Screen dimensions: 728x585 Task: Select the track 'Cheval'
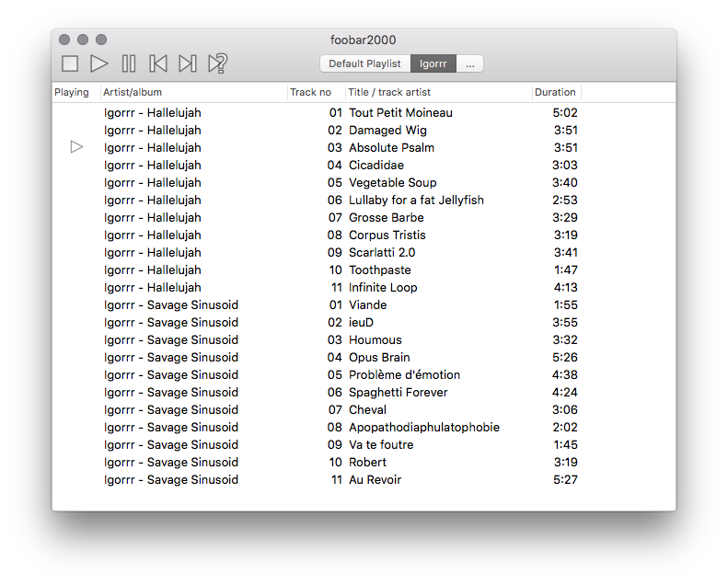367,409
